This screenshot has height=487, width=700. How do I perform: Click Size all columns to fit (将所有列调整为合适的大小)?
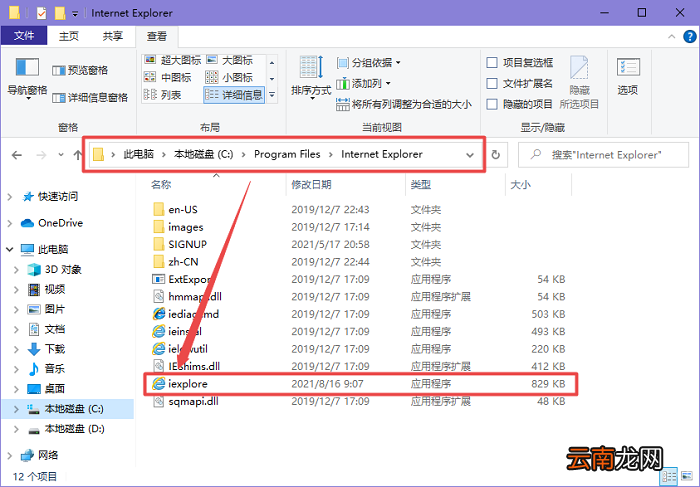click(404, 104)
